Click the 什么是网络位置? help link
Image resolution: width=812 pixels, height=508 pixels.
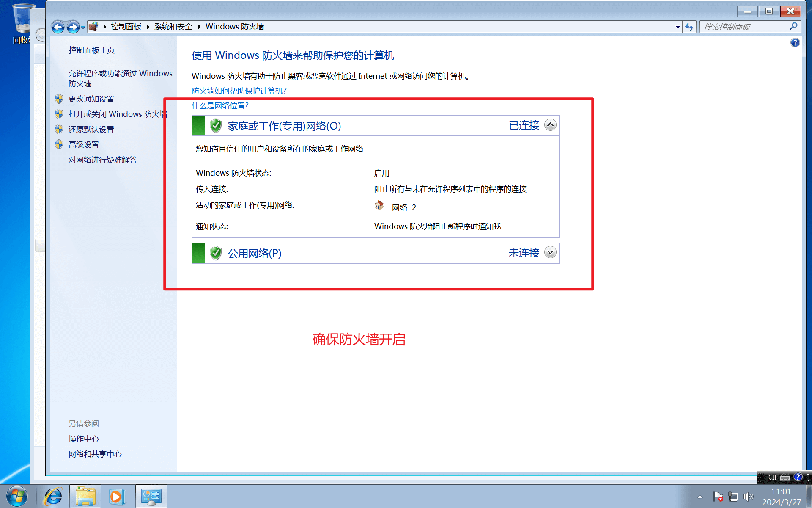pyautogui.click(x=220, y=106)
